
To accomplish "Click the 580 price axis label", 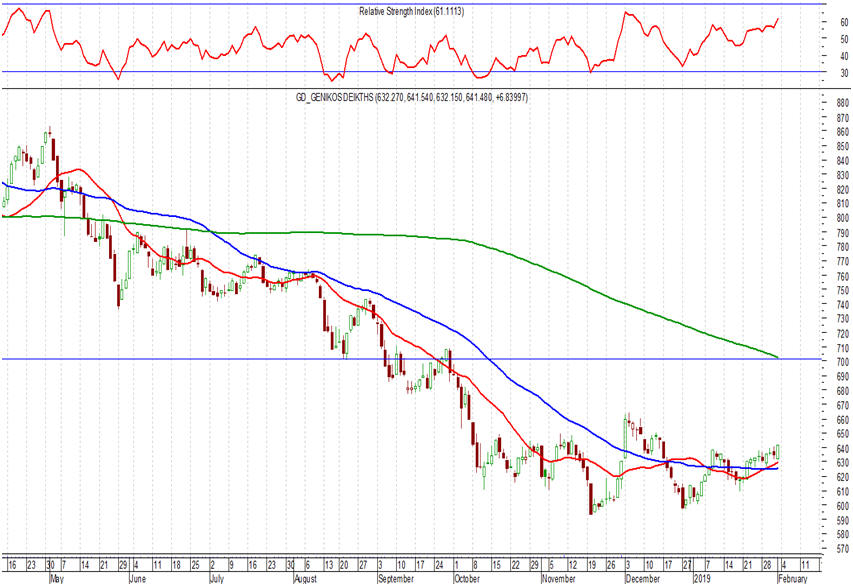I will (843, 535).
